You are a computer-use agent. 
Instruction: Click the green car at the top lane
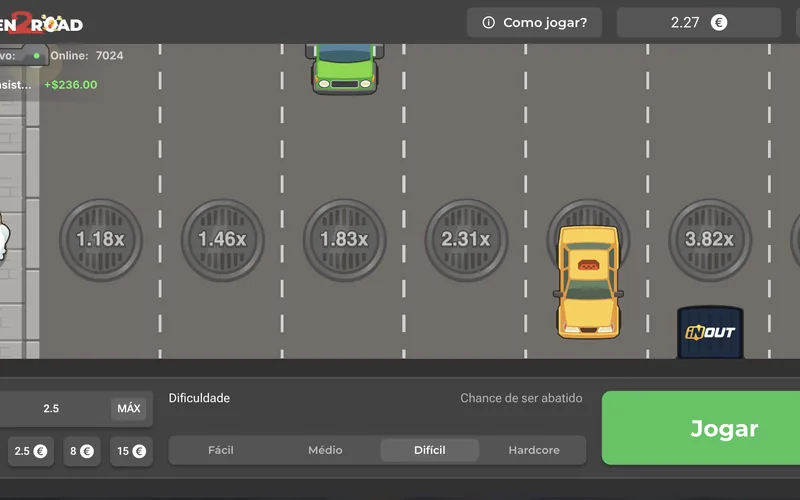point(344,68)
